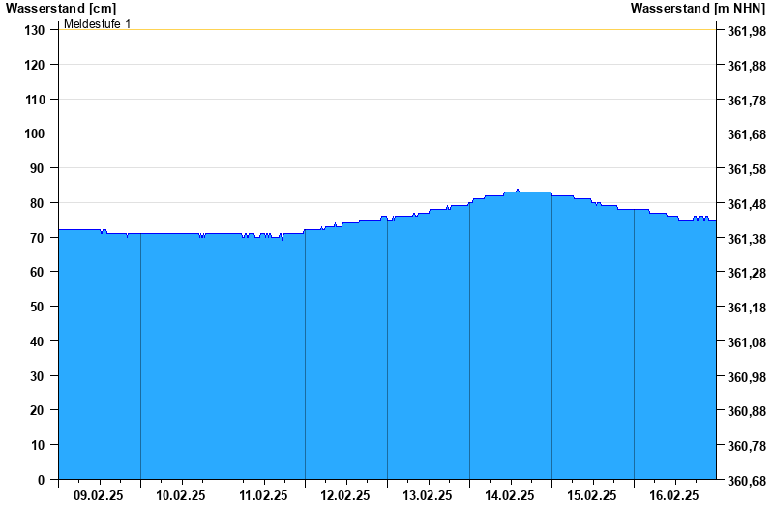This screenshot has width=774, height=532.
Task: Click the 70 tick on the cm axis
Action: [x=38, y=238]
